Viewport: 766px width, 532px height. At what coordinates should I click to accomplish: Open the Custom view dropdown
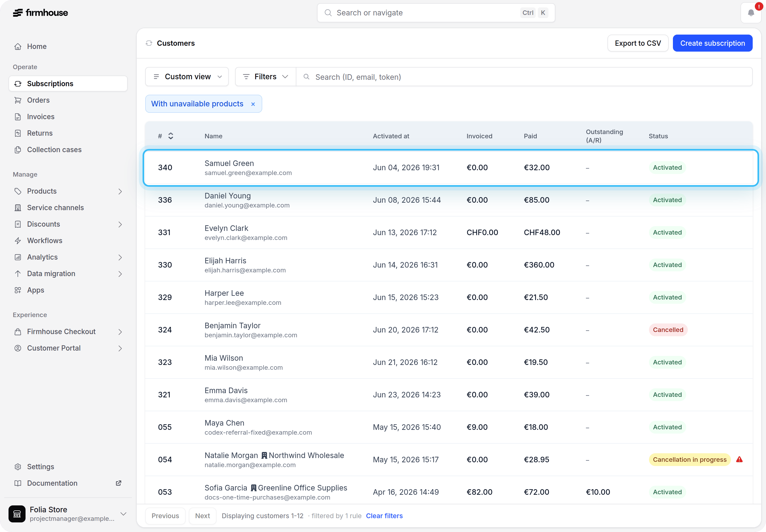187,77
